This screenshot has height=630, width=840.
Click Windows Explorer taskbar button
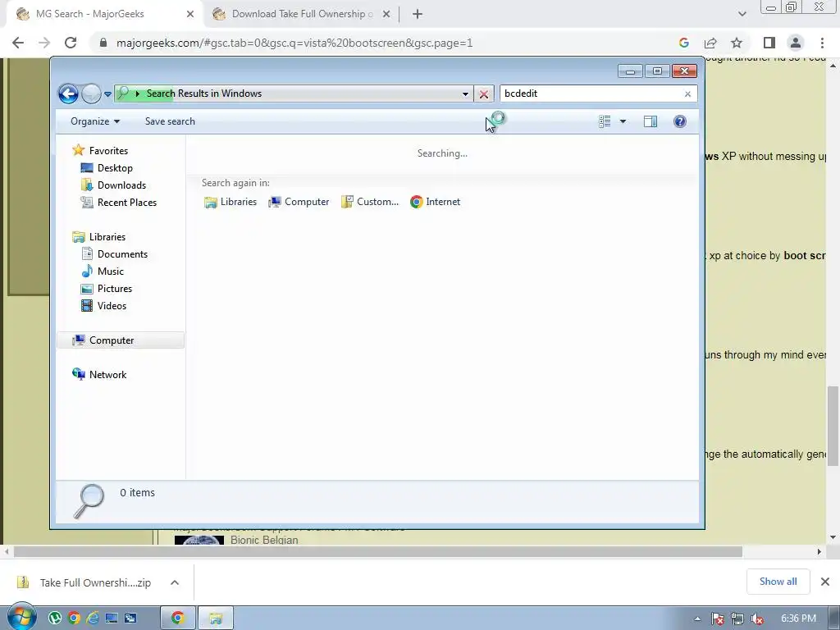coord(216,619)
